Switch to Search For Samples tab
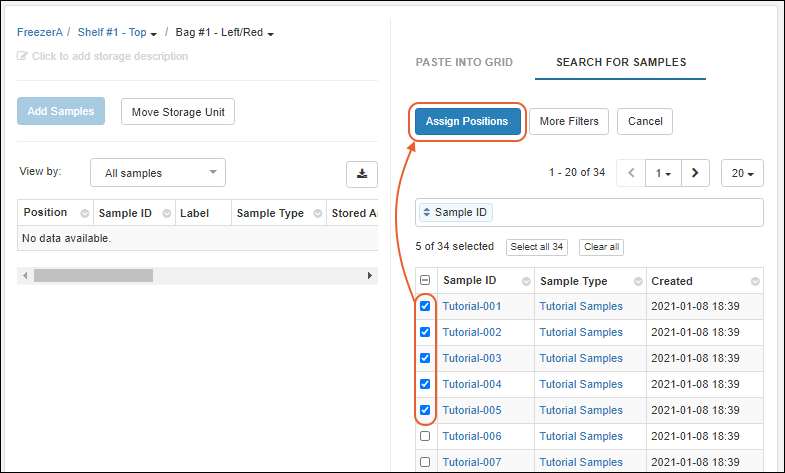This screenshot has width=785, height=473. pos(621,62)
